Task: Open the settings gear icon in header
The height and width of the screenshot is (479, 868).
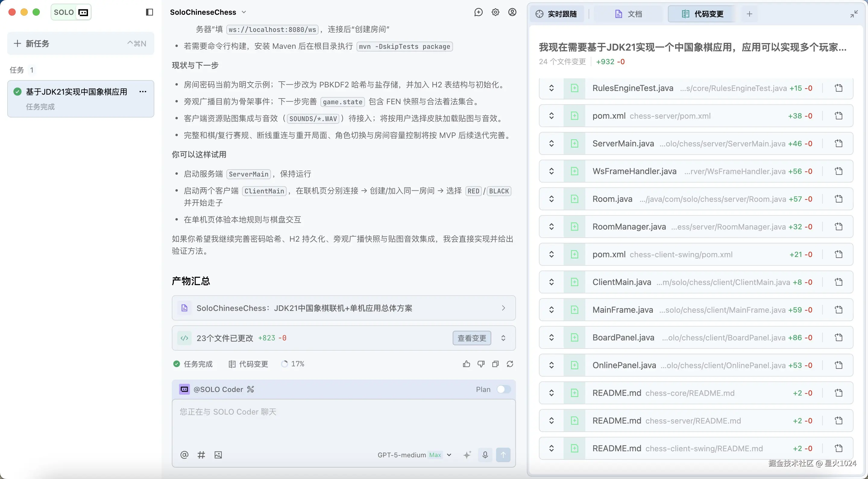Action: pos(495,12)
